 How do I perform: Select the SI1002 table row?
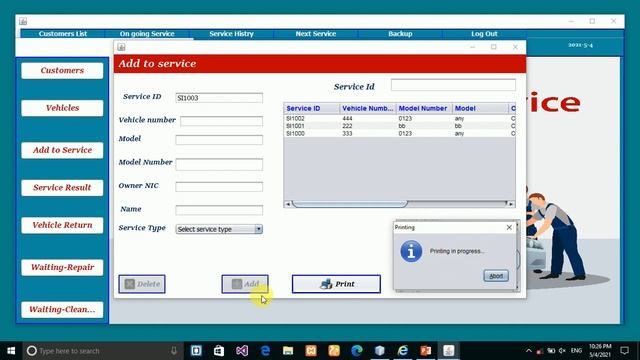tap(400, 118)
